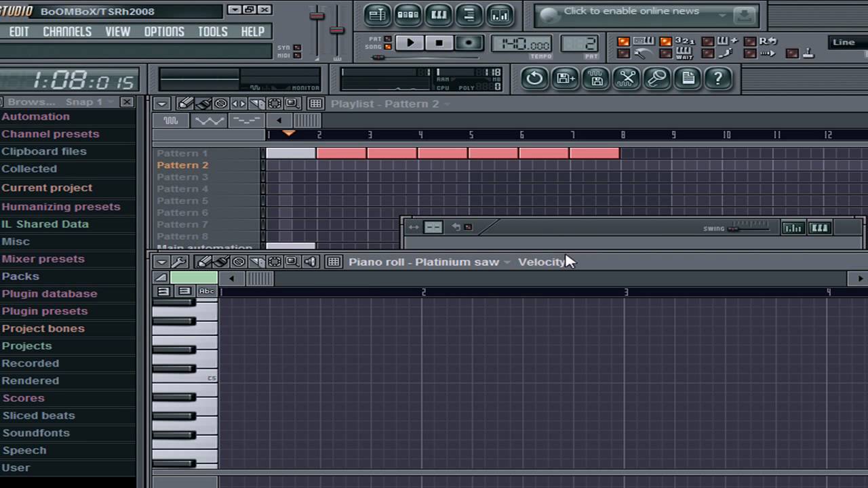Click to enable online news

tap(631, 11)
